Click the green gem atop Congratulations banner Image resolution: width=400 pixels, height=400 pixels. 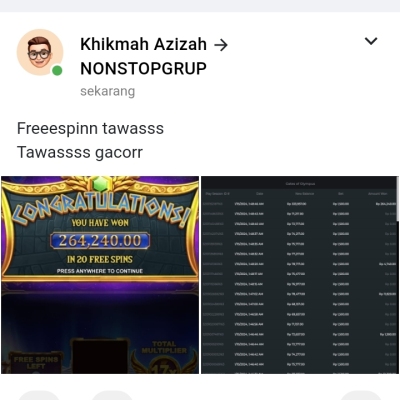point(100,182)
